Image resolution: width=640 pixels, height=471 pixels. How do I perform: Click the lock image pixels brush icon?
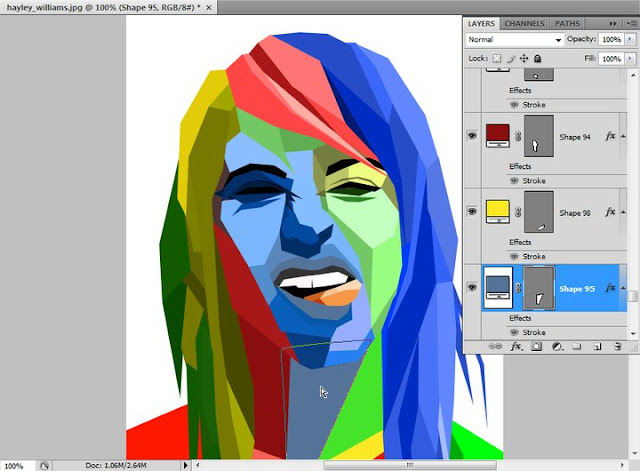(x=511, y=59)
